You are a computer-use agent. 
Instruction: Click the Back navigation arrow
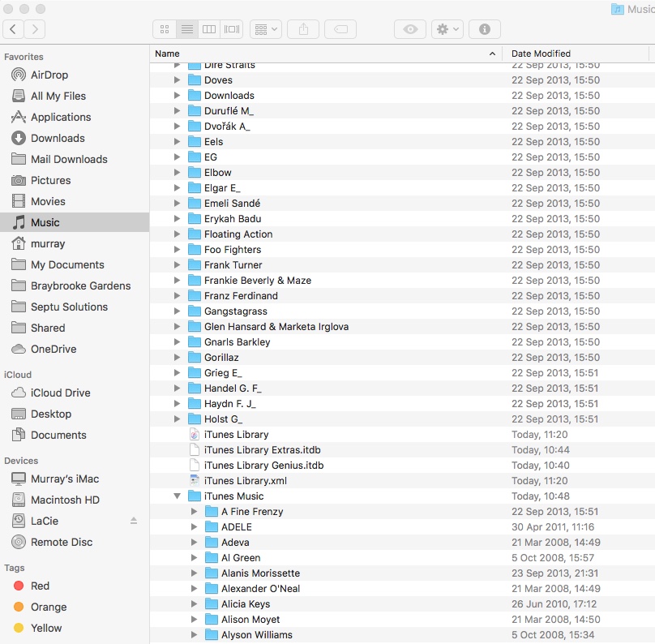click(13, 28)
